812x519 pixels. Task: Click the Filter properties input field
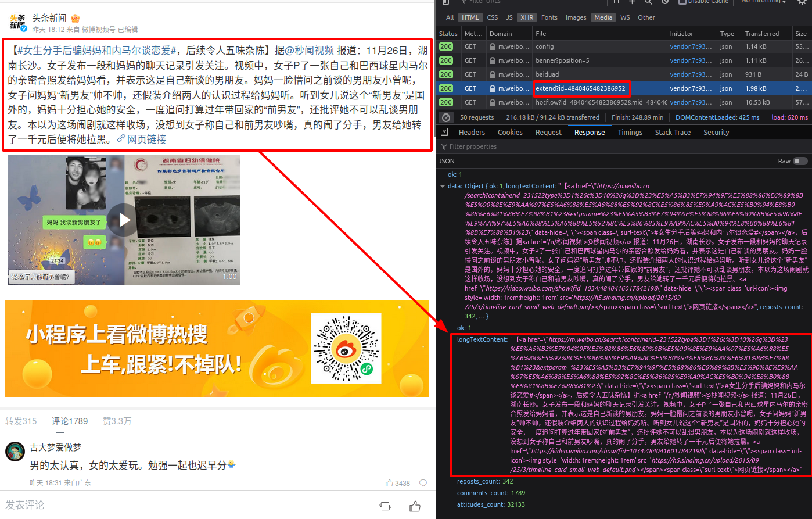[x=624, y=146]
